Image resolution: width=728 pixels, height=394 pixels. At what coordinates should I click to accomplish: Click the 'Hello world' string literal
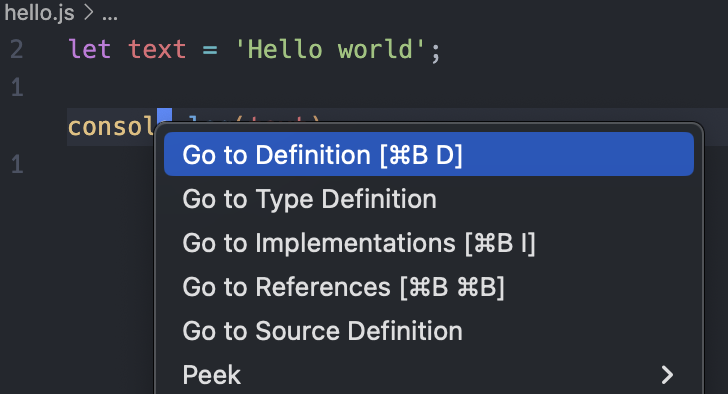click(x=331, y=49)
